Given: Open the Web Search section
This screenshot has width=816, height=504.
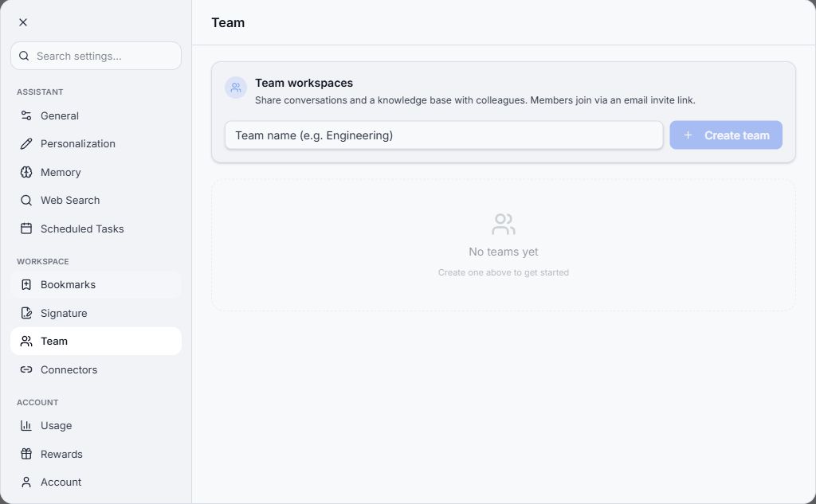Looking at the screenshot, I should 96,201.
